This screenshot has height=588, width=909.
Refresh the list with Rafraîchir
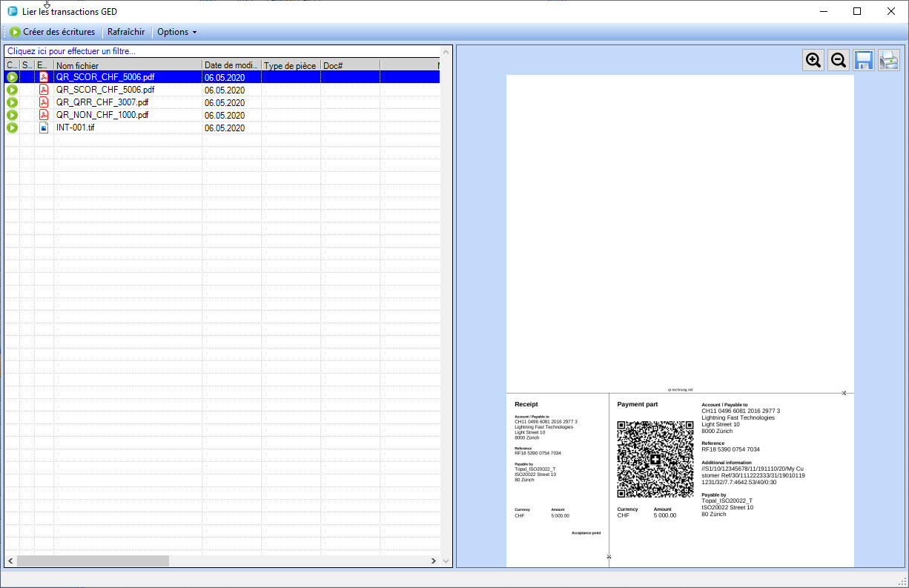tap(126, 32)
